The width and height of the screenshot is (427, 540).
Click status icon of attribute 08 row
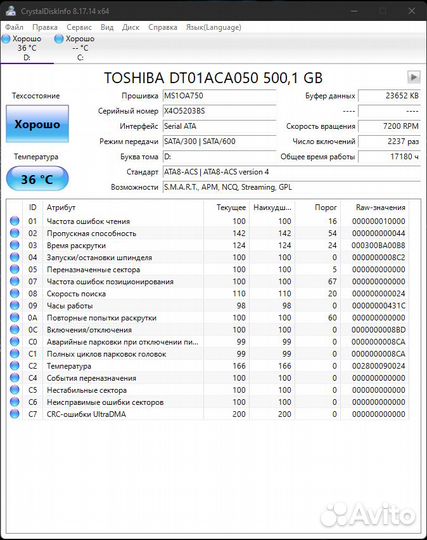(14, 293)
